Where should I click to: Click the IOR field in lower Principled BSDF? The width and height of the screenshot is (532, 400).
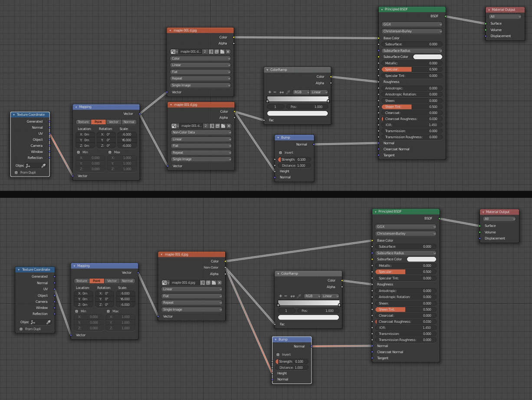406,328
